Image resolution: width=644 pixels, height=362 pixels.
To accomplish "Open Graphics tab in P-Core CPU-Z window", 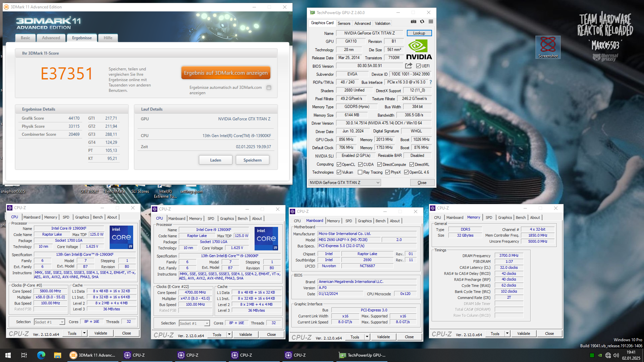I will coord(82,217).
